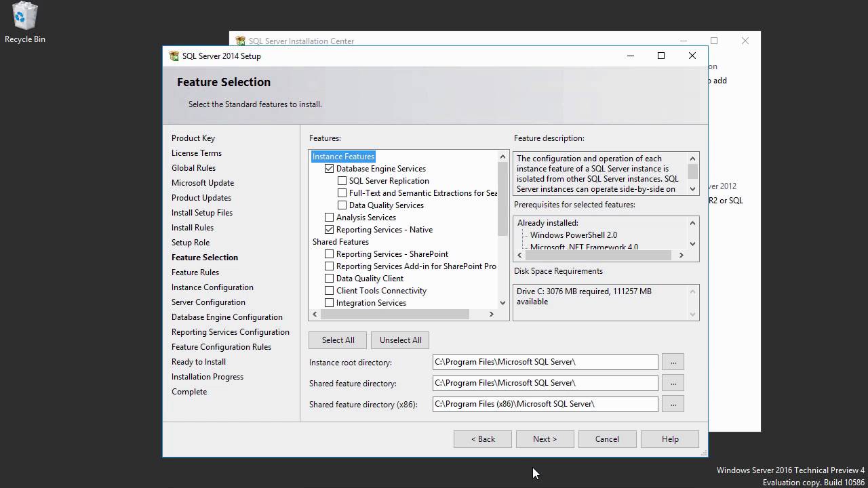Open setup Help
868x488 pixels.
(x=670, y=439)
